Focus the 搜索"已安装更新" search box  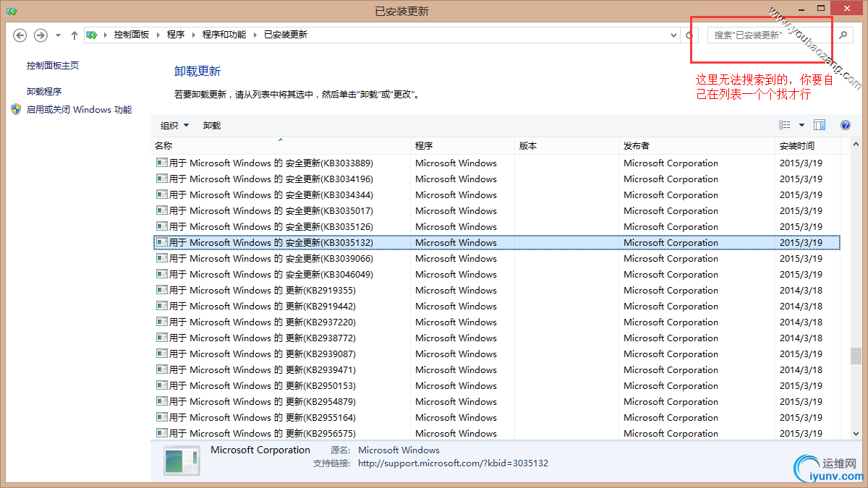[771, 35]
